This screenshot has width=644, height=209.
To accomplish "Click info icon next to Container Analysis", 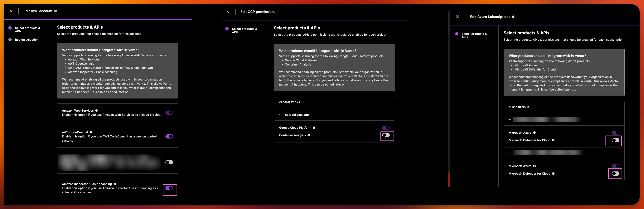I will coord(309,135).
